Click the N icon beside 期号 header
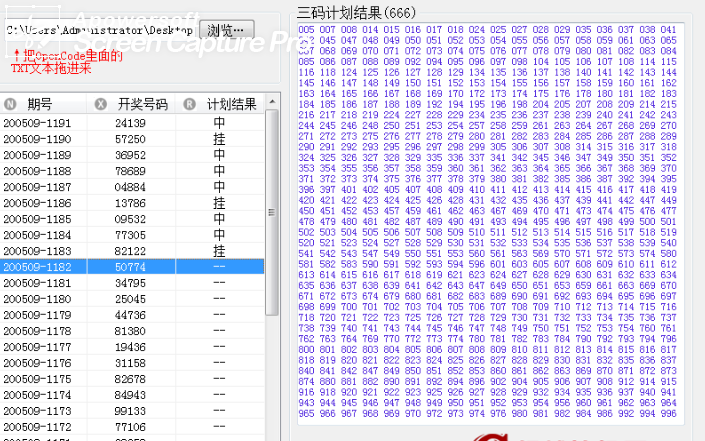The width and height of the screenshot is (705, 441). pos(10,104)
